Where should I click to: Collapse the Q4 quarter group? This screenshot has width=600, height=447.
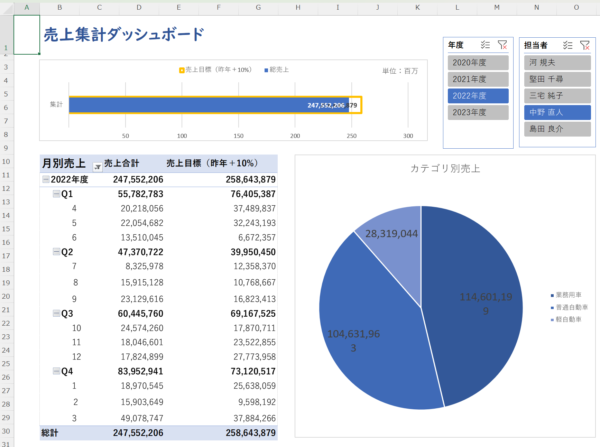[x=55, y=371]
